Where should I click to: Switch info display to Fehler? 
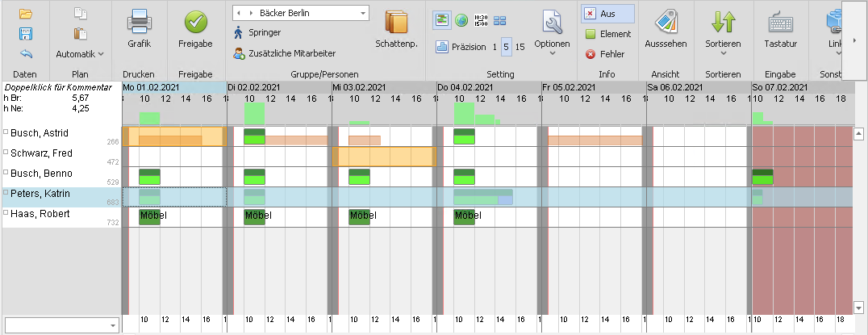607,54
